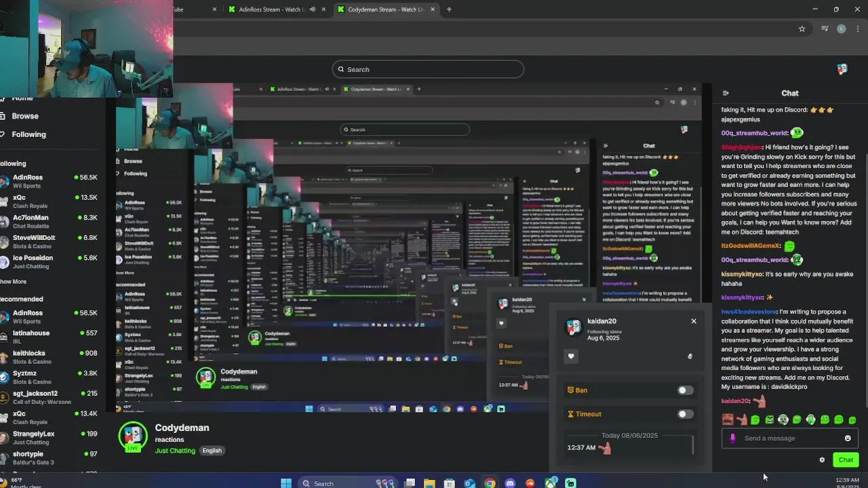Focus the Send a message field

point(790,439)
